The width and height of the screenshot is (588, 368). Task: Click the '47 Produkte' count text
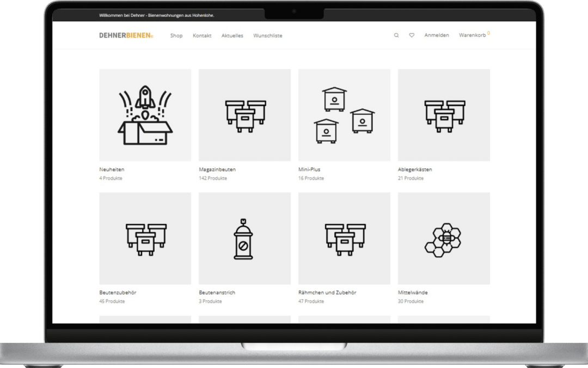point(311,301)
